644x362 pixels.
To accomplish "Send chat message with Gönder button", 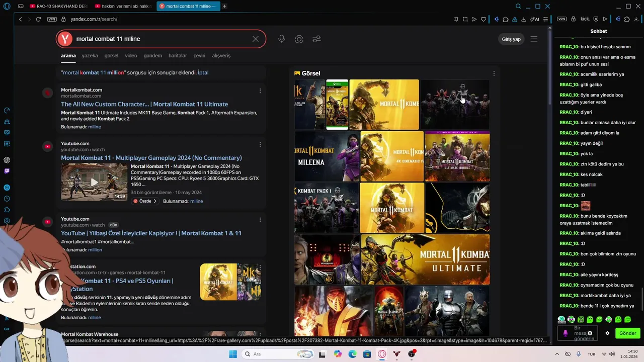I will click(627, 333).
